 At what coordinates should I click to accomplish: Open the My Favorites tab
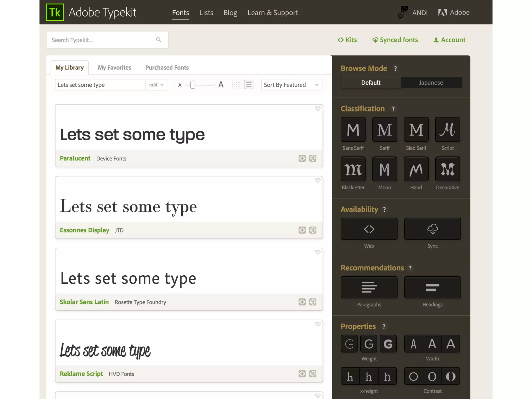[115, 68]
